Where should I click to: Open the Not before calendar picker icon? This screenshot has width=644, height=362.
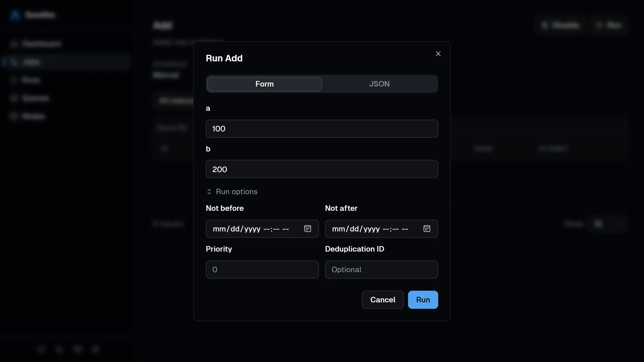pyautogui.click(x=307, y=229)
